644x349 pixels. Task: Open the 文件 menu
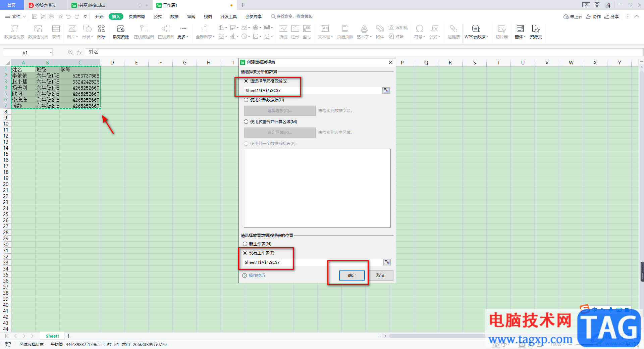tap(16, 16)
